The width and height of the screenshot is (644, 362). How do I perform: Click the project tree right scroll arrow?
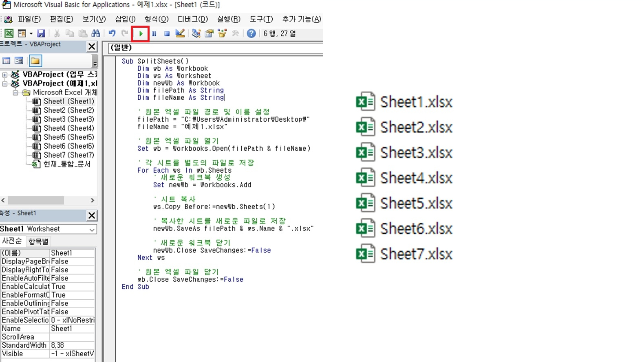pos(92,200)
